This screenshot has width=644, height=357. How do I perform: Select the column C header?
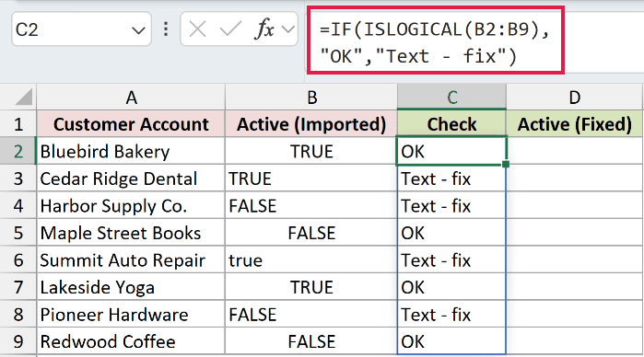click(x=451, y=98)
